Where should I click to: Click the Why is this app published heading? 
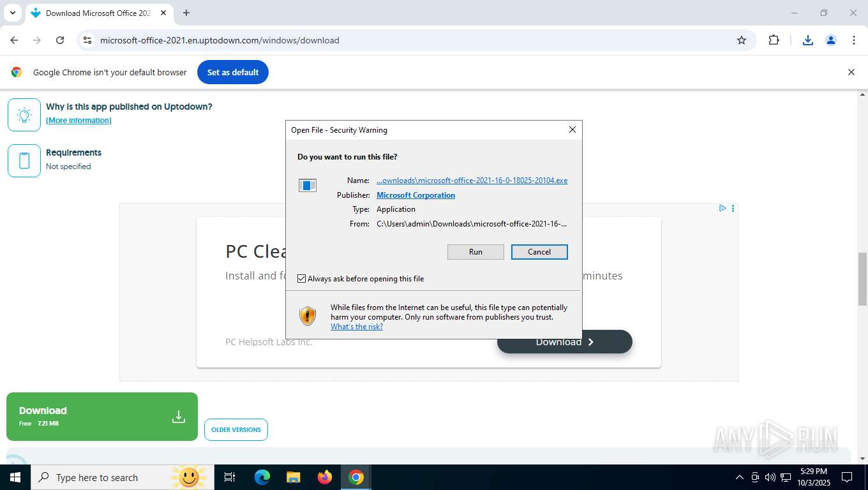tap(129, 107)
